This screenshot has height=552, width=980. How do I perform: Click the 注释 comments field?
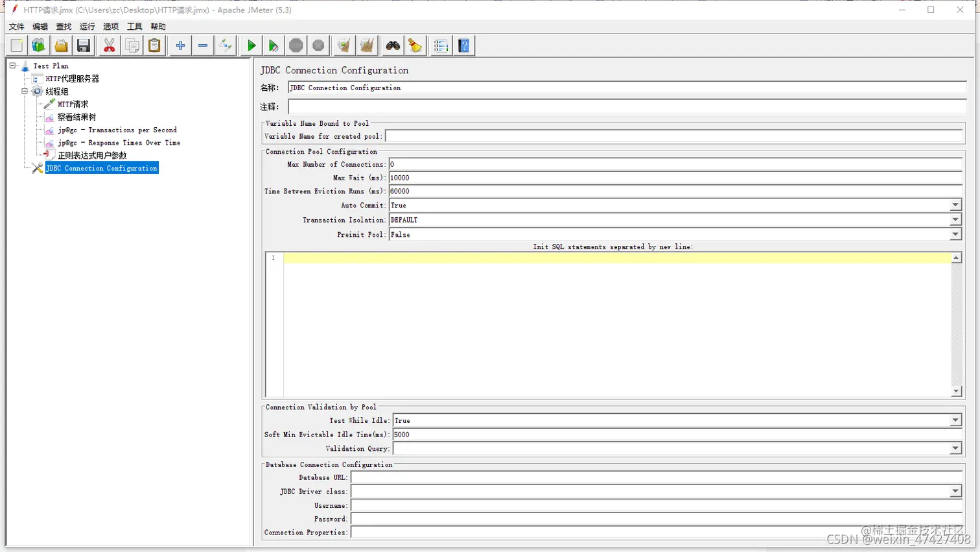coord(627,106)
